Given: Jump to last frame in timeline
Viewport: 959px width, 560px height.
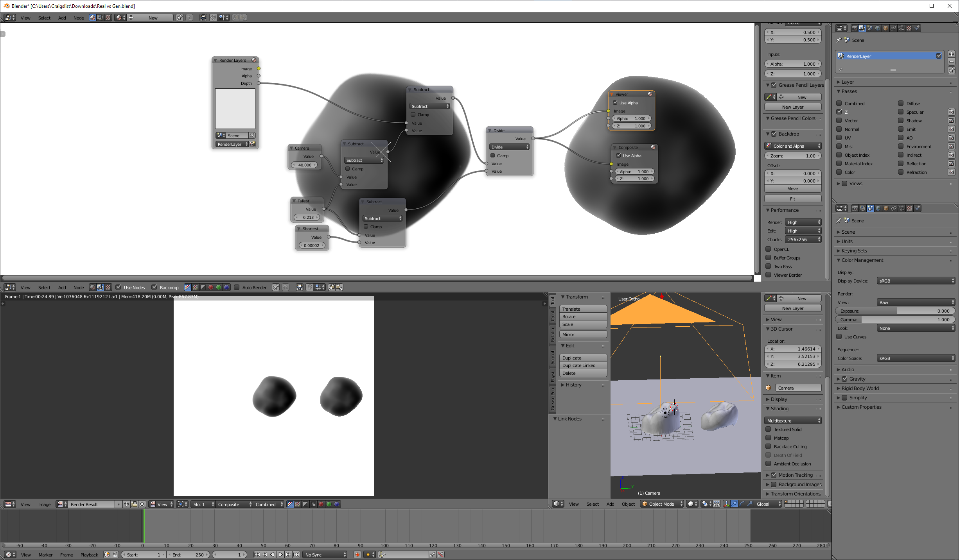Looking at the screenshot, I should (x=296, y=555).
